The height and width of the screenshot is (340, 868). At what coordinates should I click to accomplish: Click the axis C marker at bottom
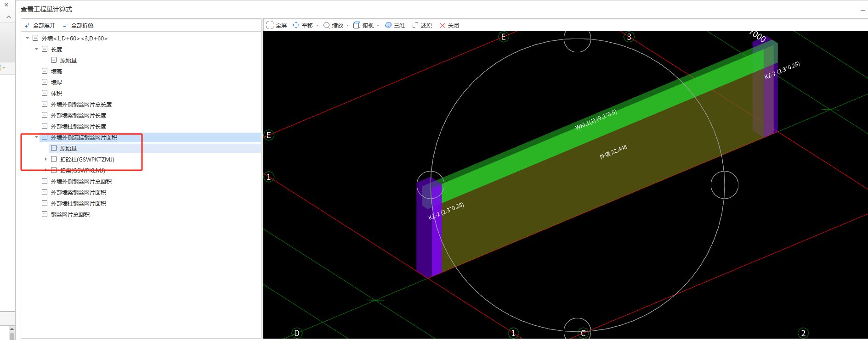tap(583, 333)
